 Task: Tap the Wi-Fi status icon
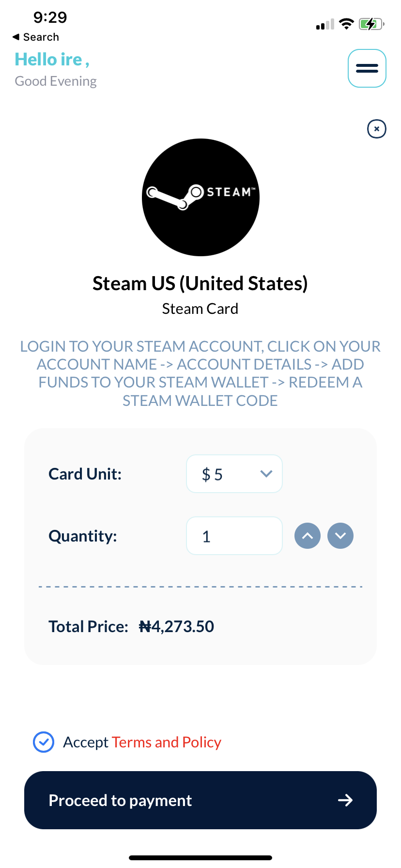[346, 24]
